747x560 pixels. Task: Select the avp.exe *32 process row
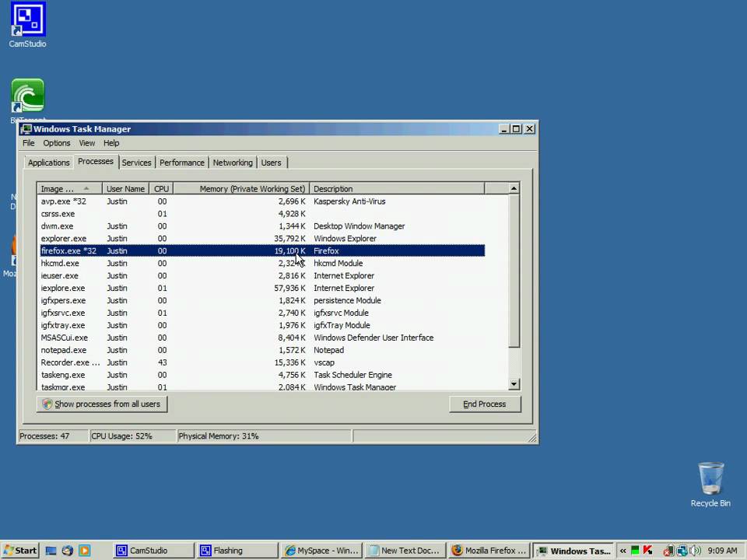[261, 201]
